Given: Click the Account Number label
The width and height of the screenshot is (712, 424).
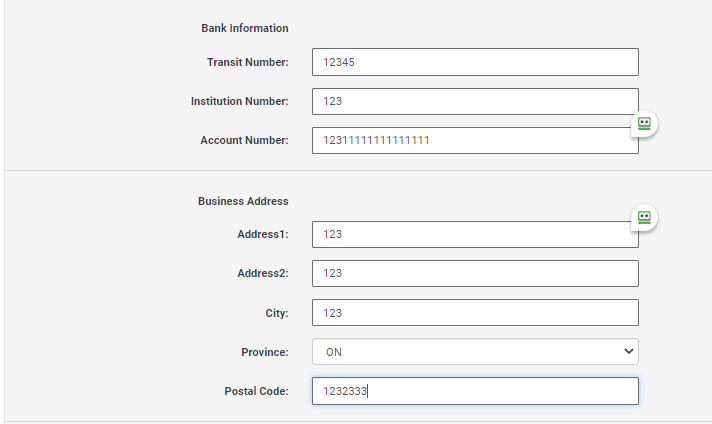Looking at the screenshot, I should tap(244, 140).
